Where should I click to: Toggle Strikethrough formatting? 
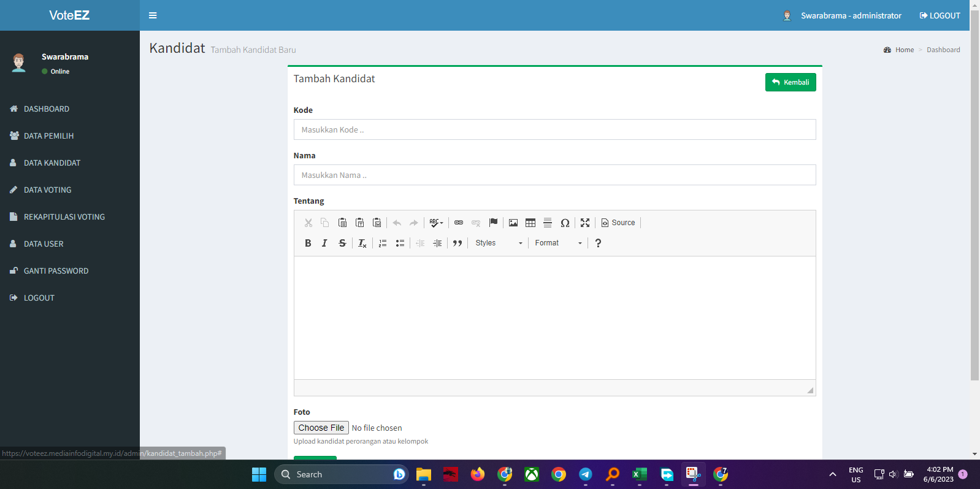[342, 243]
